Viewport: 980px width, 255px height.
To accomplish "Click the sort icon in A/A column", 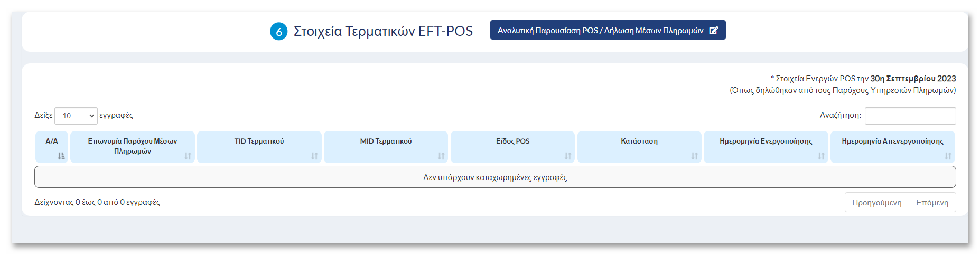I will (x=61, y=156).
